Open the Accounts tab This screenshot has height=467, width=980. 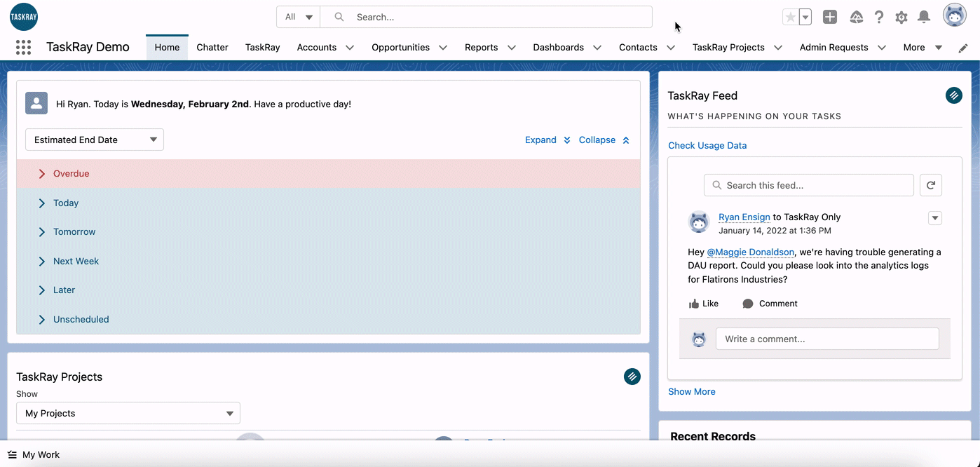pyautogui.click(x=317, y=47)
